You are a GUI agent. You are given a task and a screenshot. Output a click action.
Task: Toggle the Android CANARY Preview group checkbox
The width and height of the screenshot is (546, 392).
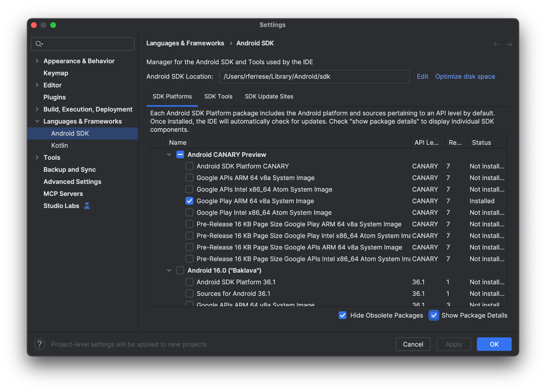click(180, 155)
